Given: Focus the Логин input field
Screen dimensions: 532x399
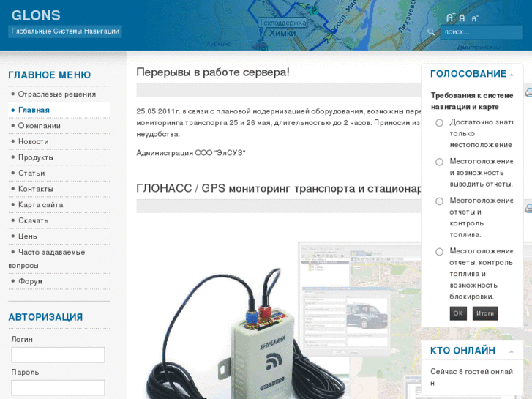Looking at the screenshot, I should [x=58, y=355].
